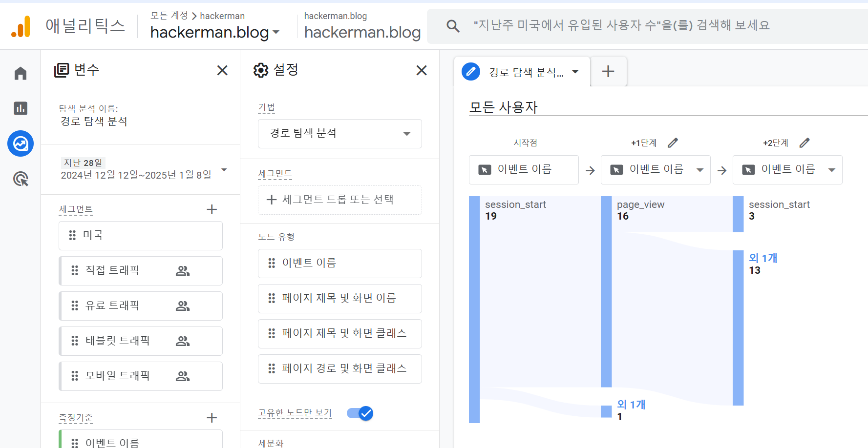
Task: Select the 미국 segment
Action: [x=140, y=236]
